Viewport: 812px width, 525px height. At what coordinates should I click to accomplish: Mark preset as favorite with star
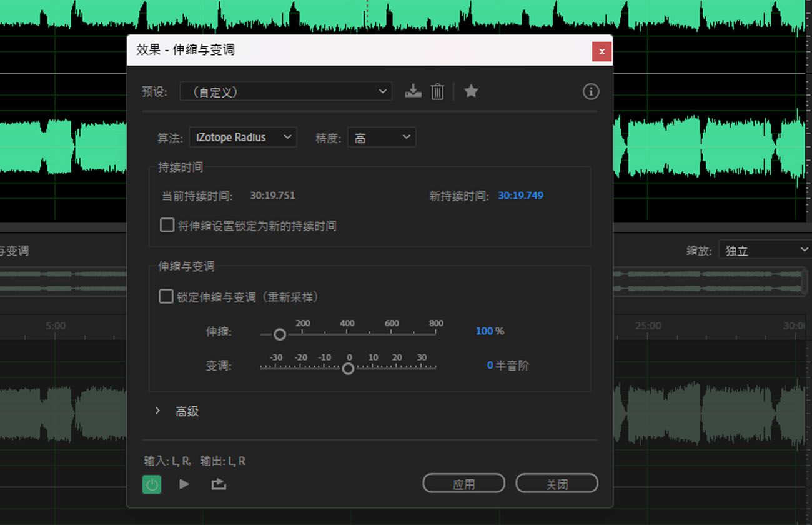click(471, 91)
